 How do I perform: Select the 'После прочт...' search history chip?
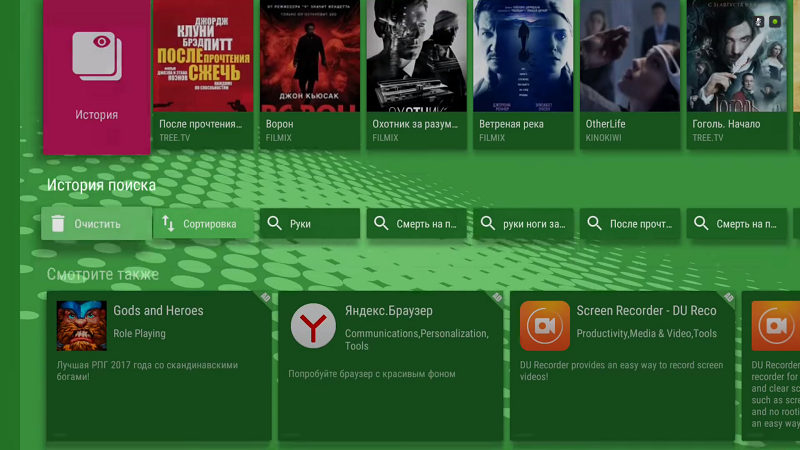630,224
